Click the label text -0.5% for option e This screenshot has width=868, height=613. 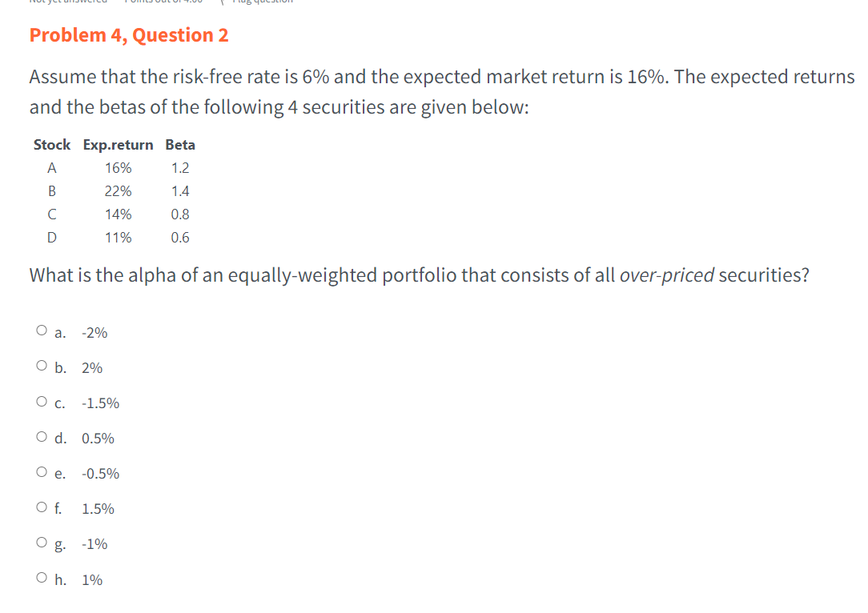[x=101, y=473]
